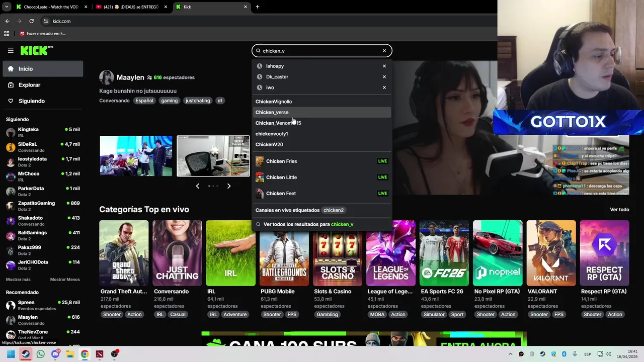Go to previous featured stream arrow
The width and height of the screenshot is (644, 362).
(x=197, y=186)
